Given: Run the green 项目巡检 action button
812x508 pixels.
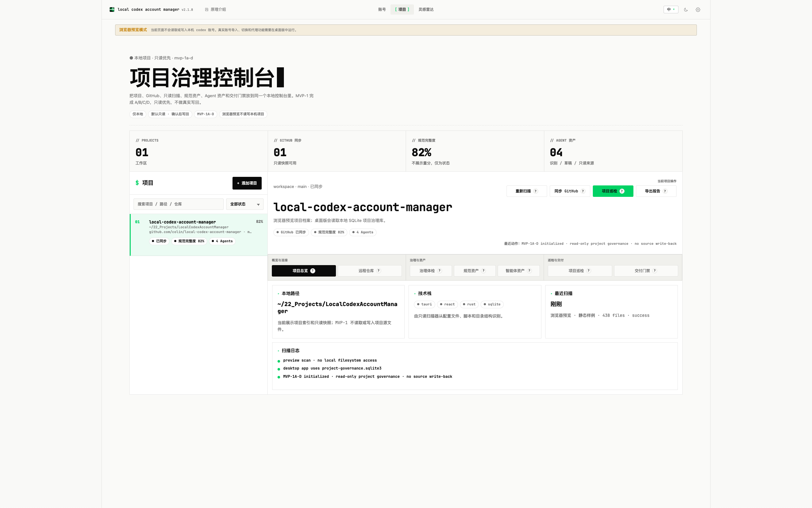Looking at the screenshot, I should (x=613, y=191).
